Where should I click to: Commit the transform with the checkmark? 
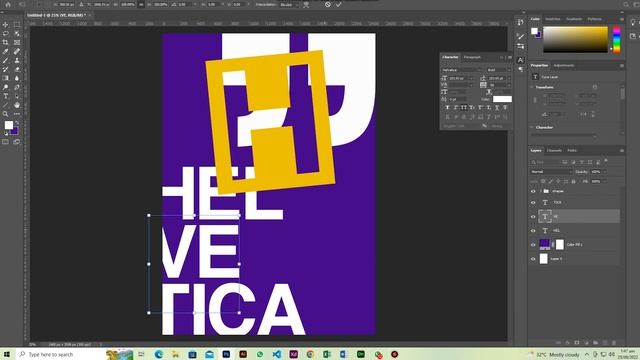pyautogui.click(x=339, y=4)
